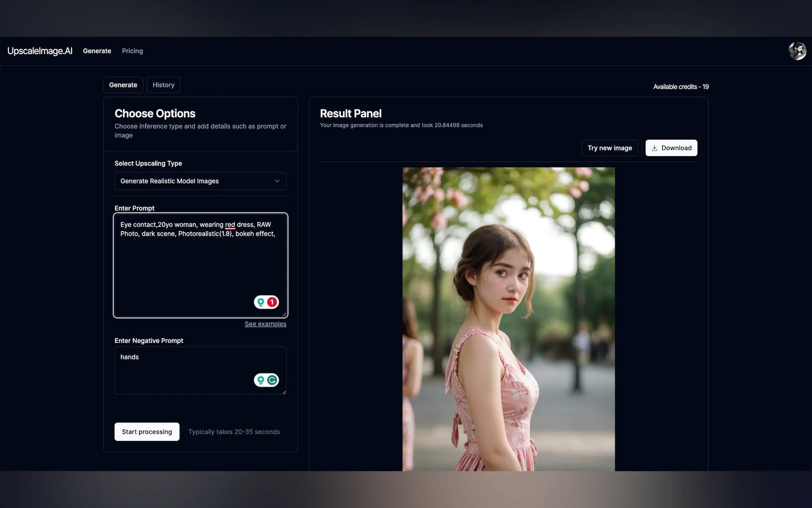
Task: Open the See examples link
Action: (265, 323)
